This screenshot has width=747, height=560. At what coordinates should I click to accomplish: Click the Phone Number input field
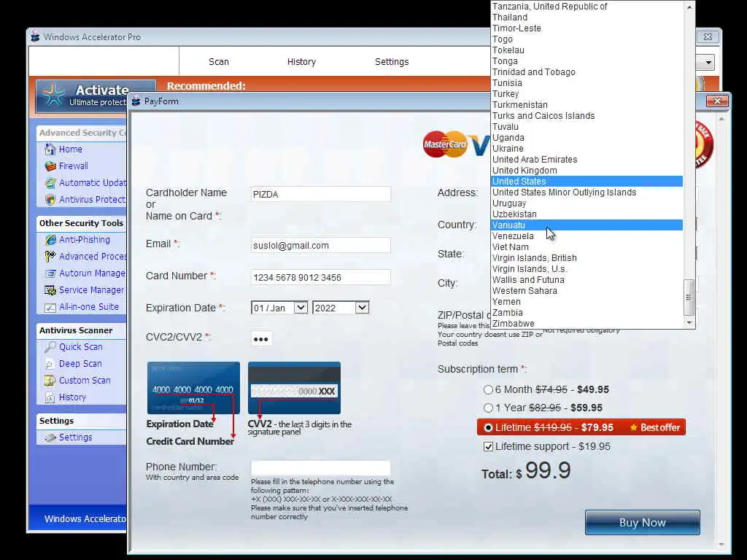pos(321,468)
